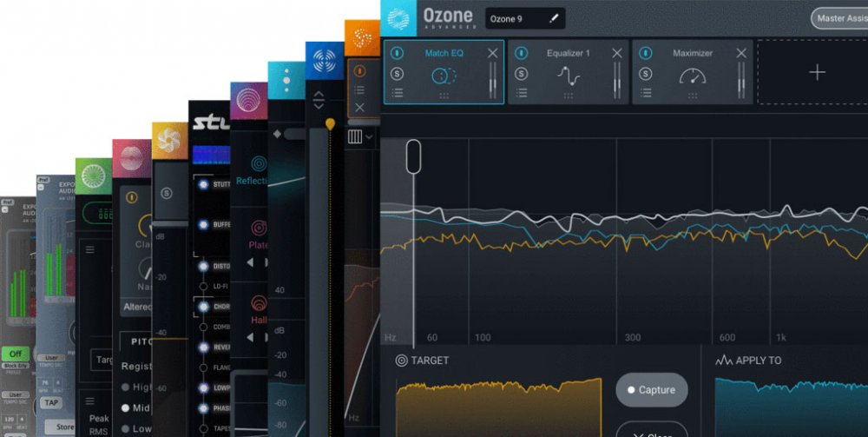
Task: Select the Low register radio option
Action: (126, 428)
